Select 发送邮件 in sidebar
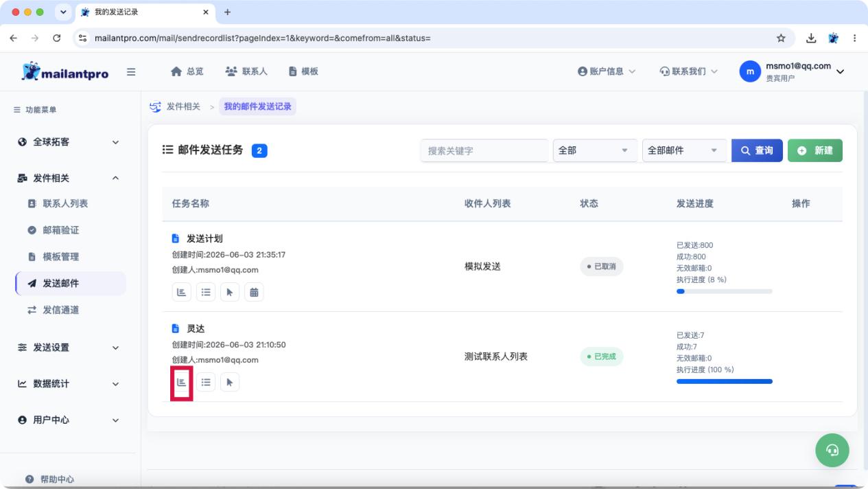 point(71,284)
